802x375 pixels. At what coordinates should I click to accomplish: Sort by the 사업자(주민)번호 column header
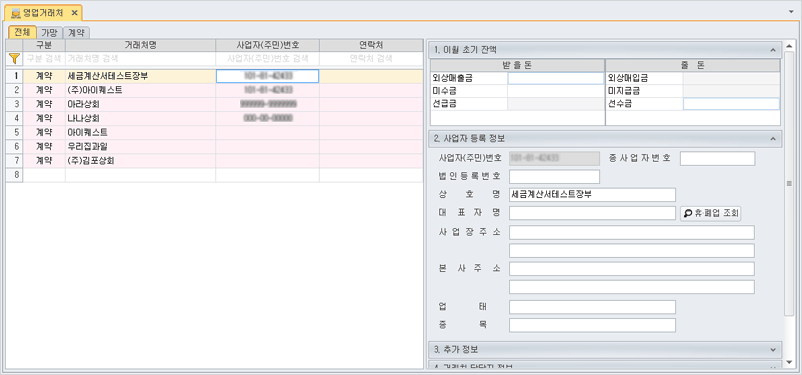tap(268, 45)
